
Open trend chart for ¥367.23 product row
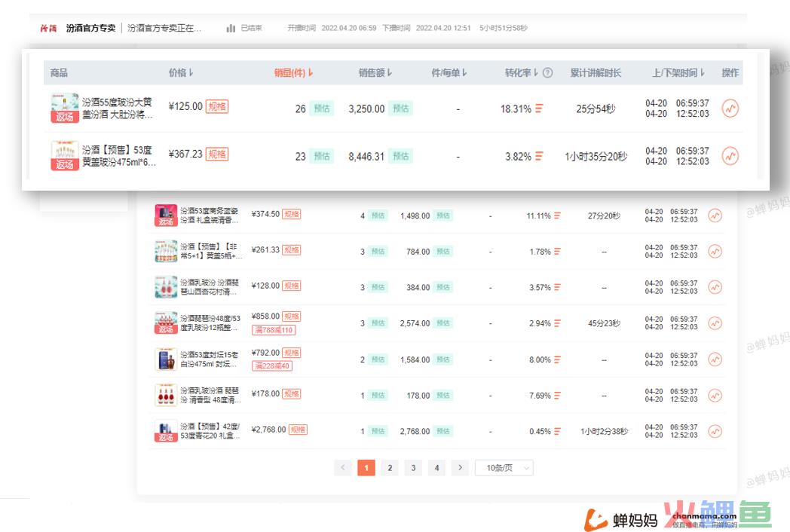coord(730,156)
